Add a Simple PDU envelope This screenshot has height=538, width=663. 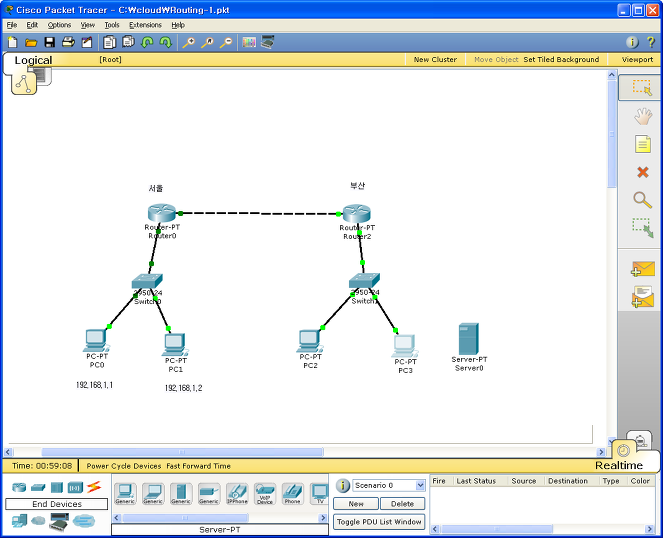click(x=643, y=269)
